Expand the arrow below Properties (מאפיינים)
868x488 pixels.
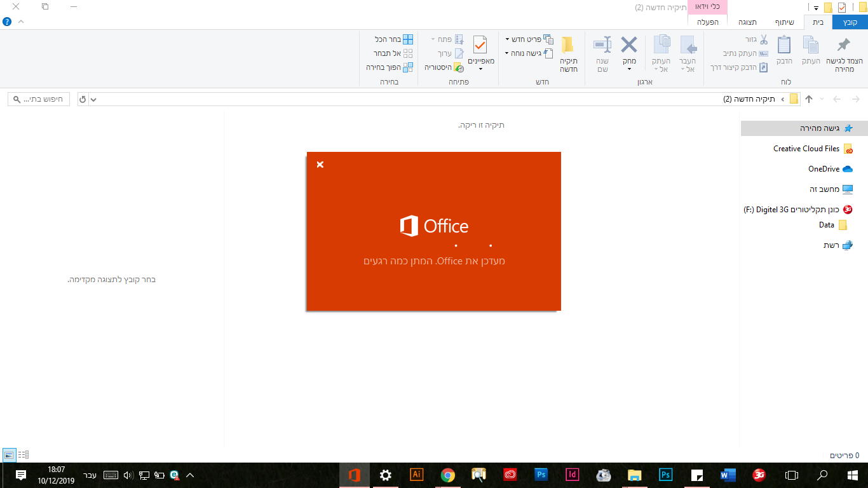(x=480, y=69)
